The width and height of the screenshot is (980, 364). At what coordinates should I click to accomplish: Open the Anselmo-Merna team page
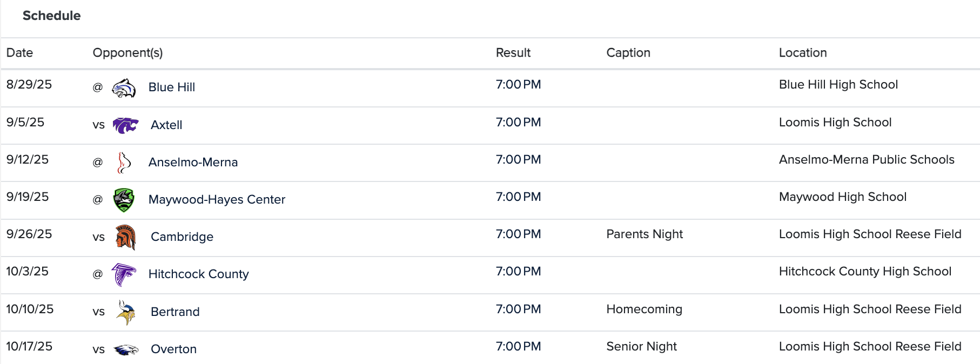coord(193,163)
